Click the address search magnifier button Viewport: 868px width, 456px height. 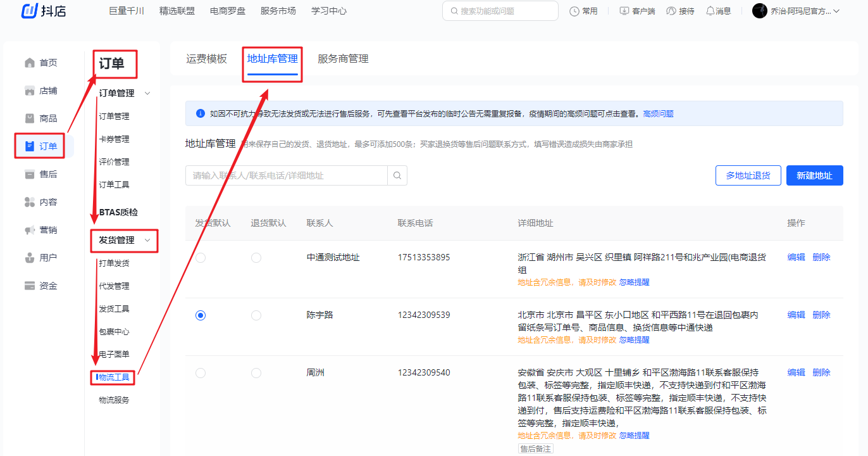coord(397,175)
